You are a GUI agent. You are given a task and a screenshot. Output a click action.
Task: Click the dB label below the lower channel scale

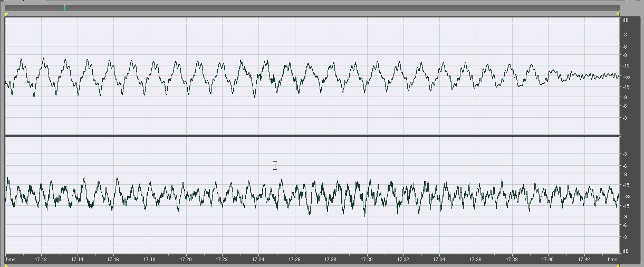click(x=626, y=251)
